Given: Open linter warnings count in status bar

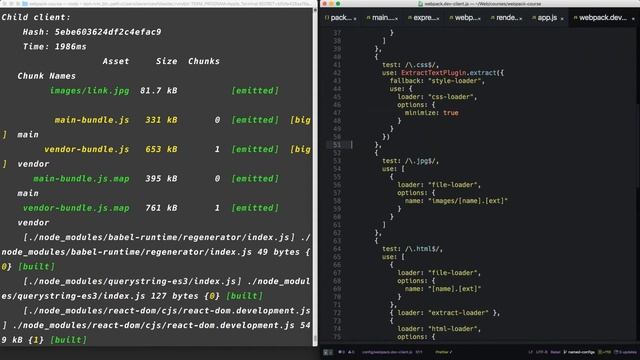Looking at the screenshot, I should pos(351,352).
